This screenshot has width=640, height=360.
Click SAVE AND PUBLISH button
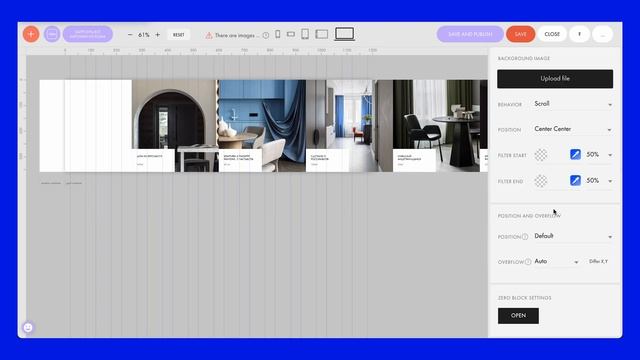(x=470, y=34)
